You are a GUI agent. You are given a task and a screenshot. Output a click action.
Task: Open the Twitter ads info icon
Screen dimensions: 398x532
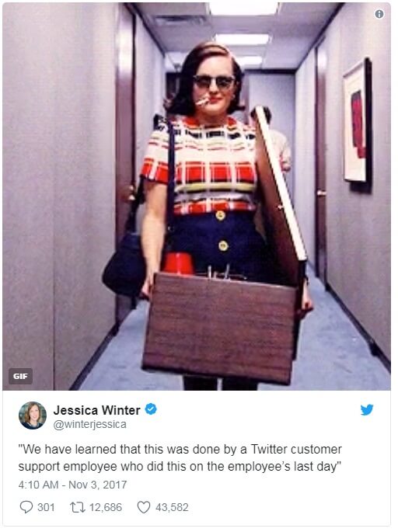pos(379,14)
